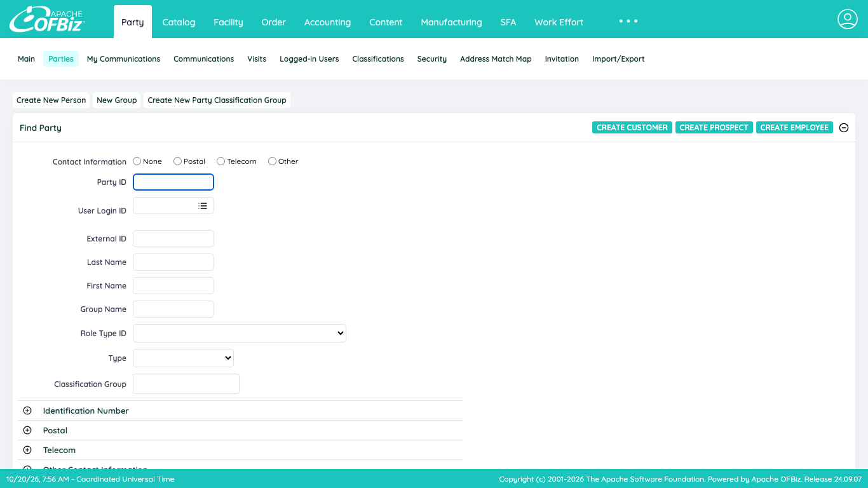The height and width of the screenshot is (488, 868).
Task: Expand the Postal section
Action: (x=27, y=430)
